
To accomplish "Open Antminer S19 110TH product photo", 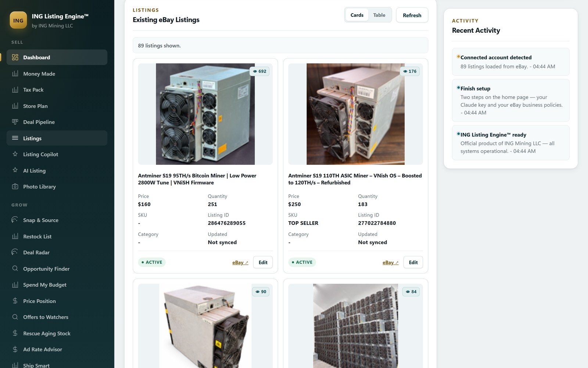I will (356, 114).
